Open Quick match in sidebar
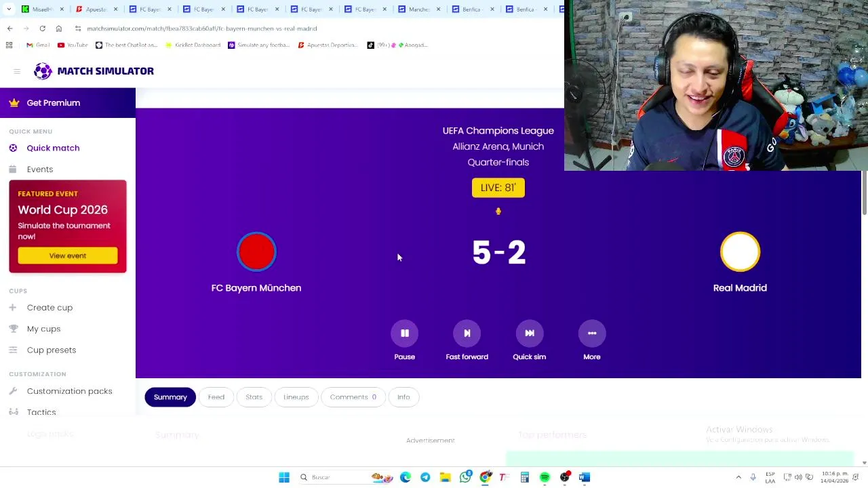The width and height of the screenshot is (868, 488). coord(53,148)
